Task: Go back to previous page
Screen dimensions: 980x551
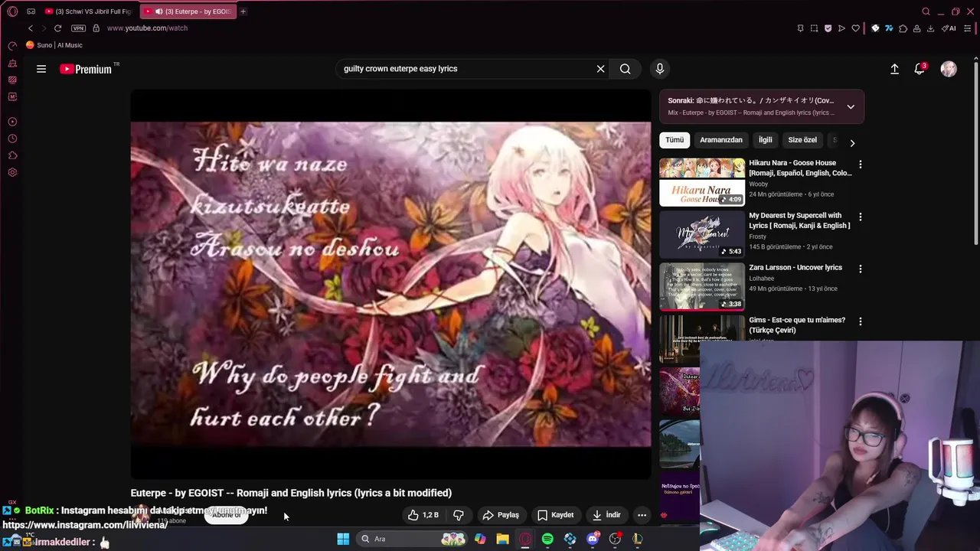Action: click(31, 28)
